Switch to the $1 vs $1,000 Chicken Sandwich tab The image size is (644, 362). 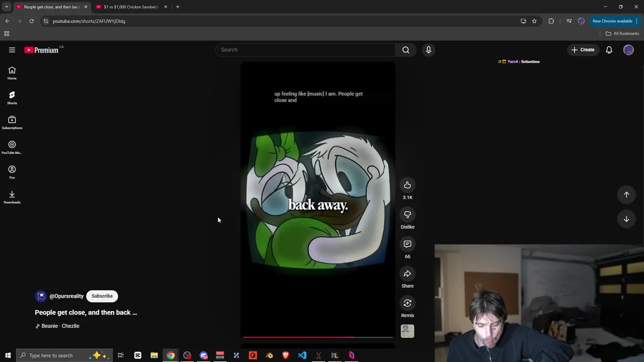coord(131,7)
